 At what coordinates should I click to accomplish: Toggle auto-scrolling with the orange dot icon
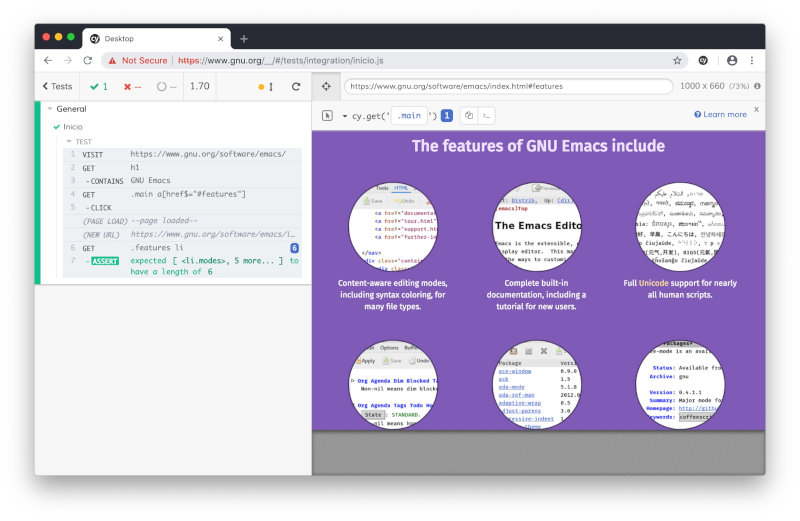[x=262, y=87]
